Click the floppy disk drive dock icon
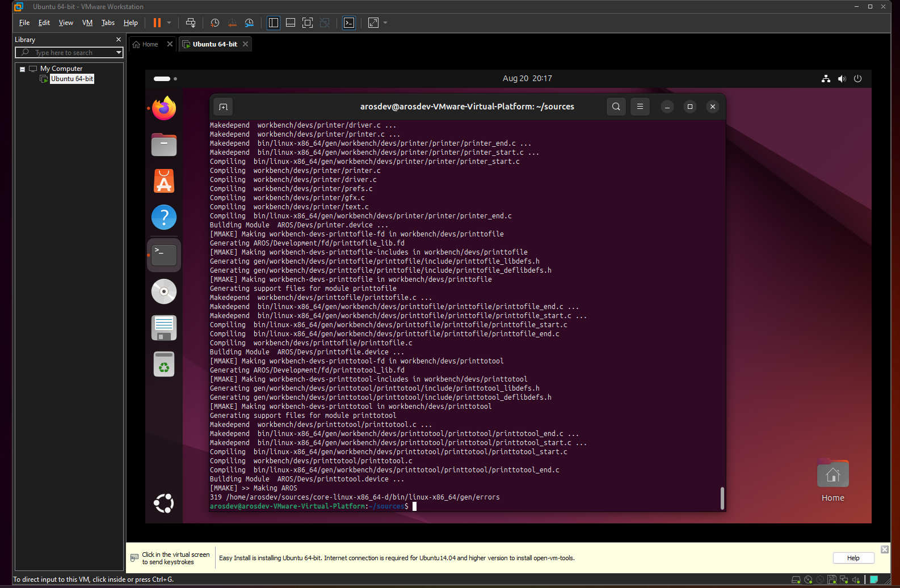 click(164, 328)
